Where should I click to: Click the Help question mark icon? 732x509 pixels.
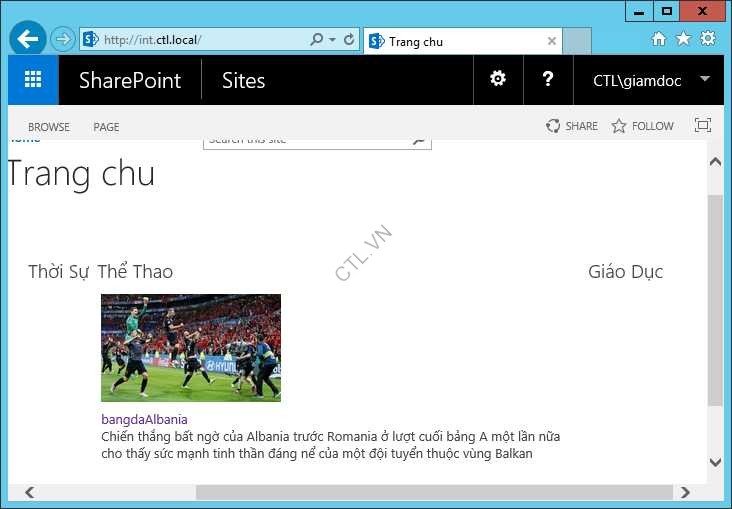pyautogui.click(x=548, y=80)
